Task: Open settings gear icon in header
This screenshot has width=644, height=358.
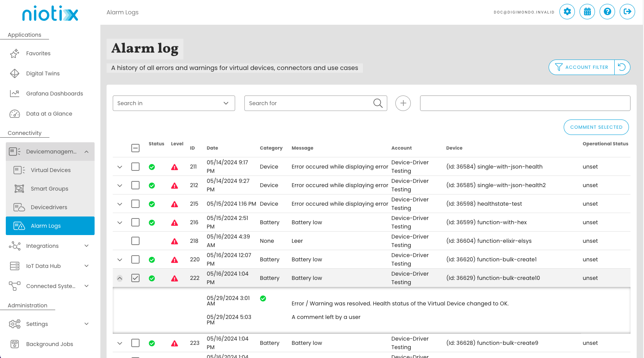Action: (567, 12)
